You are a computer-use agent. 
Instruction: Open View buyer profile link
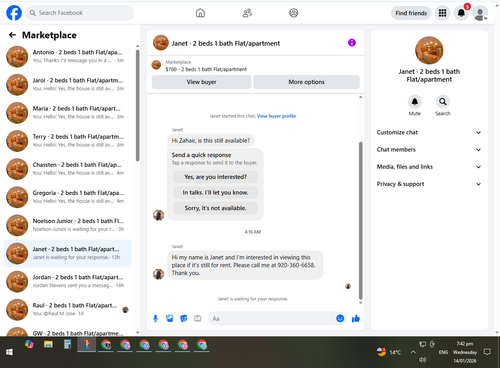point(276,116)
